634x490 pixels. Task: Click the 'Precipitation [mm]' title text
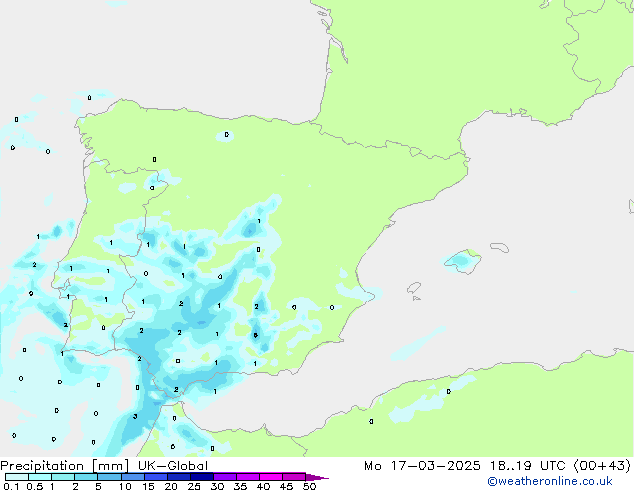(65, 466)
